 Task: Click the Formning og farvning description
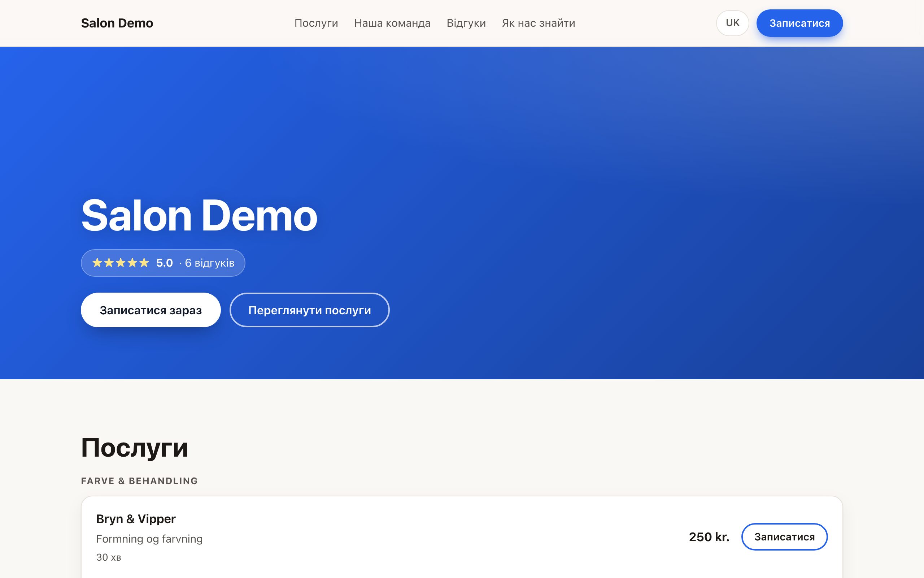pos(149,539)
